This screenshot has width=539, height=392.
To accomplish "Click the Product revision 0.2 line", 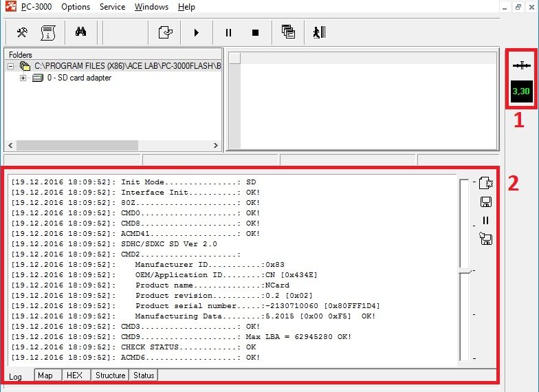I will pos(162,296).
